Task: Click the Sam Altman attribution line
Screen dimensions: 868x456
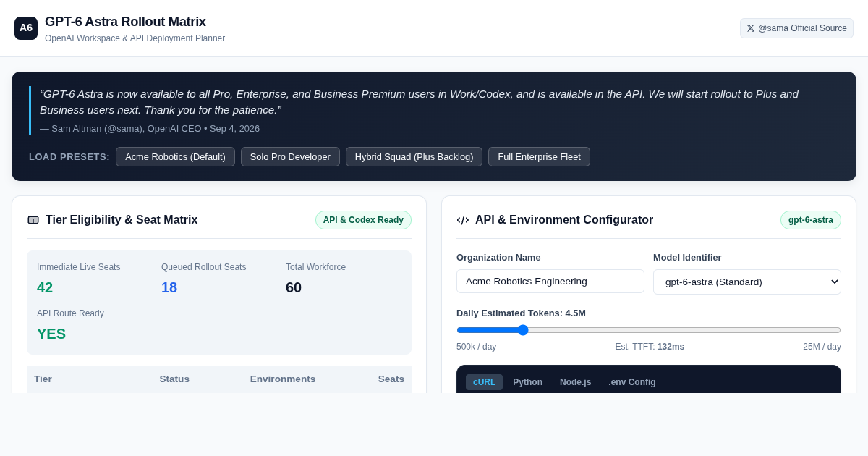Action: 150,129
